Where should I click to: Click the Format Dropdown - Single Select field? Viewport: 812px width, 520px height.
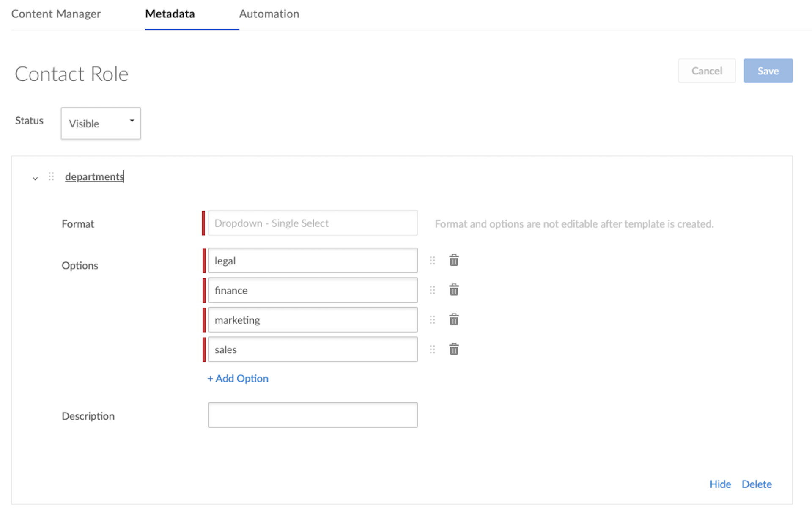point(313,223)
